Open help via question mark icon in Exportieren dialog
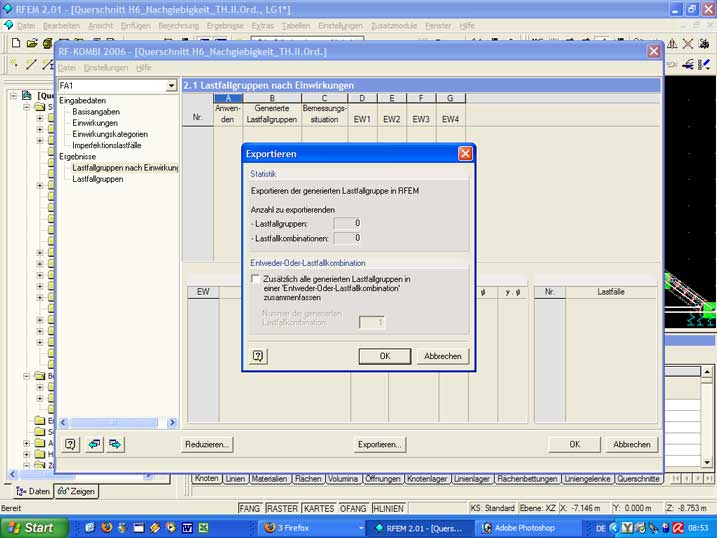 [x=258, y=356]
